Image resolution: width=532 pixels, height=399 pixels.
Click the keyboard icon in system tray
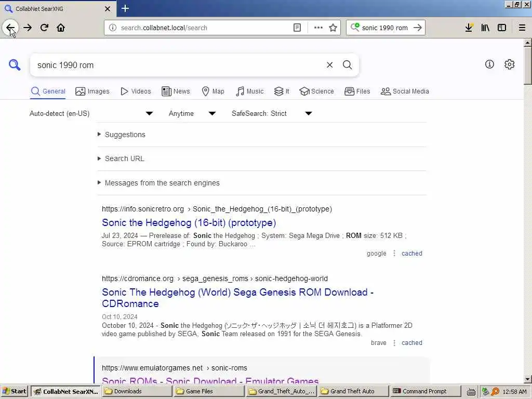point(471,392)
